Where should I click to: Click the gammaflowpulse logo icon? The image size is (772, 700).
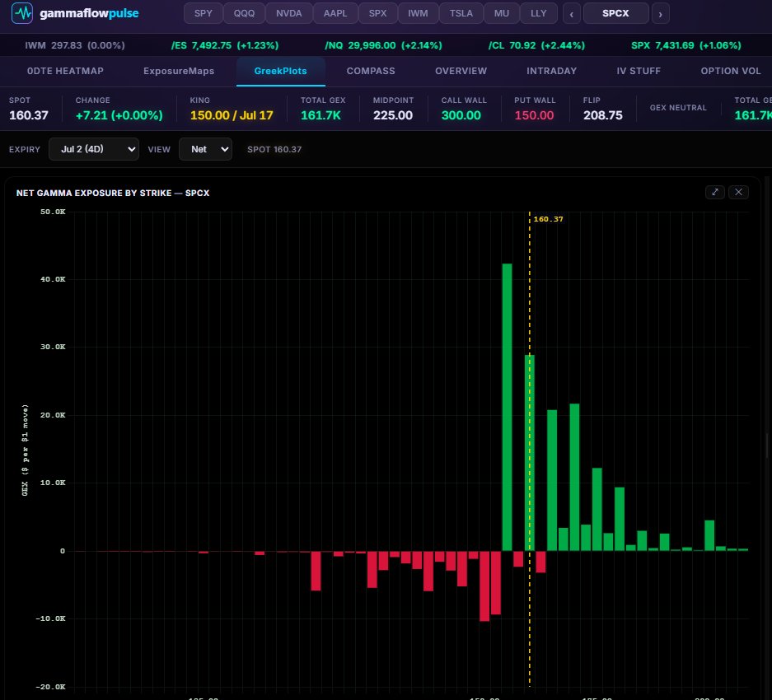click(22, 13)
